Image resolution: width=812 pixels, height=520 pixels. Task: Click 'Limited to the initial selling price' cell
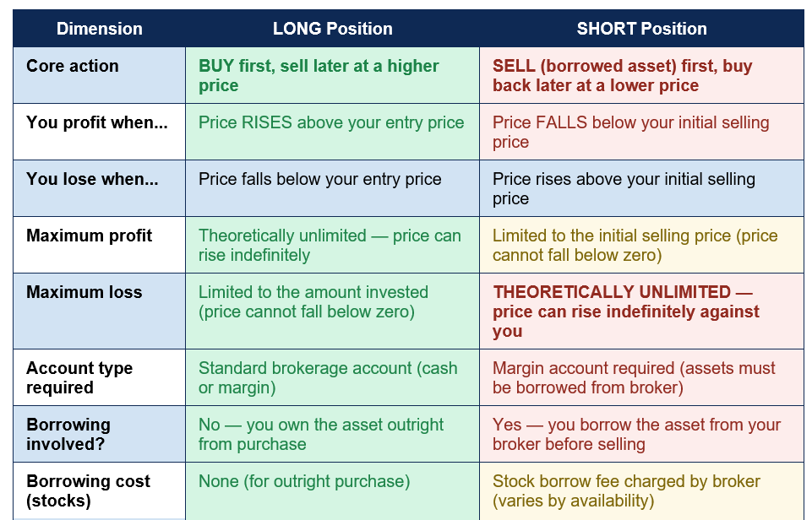(641, 245)
